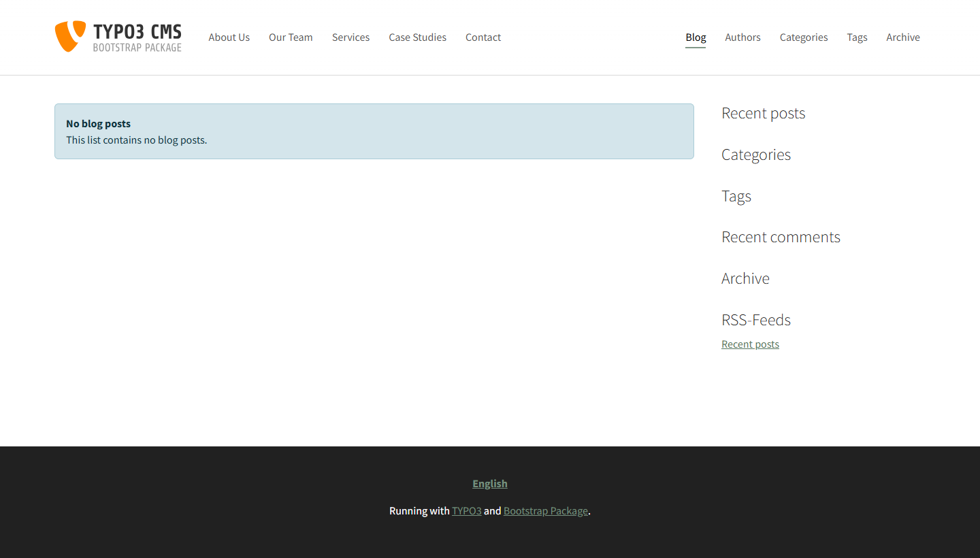980x558 pixels.
Task: Go to Archive in the top navigation
Action: (902, 37)
